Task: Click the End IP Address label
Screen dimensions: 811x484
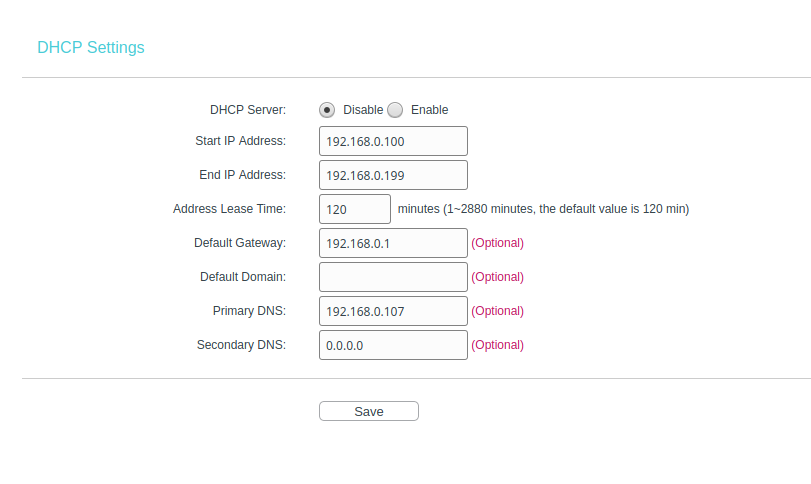Action: 243,175
